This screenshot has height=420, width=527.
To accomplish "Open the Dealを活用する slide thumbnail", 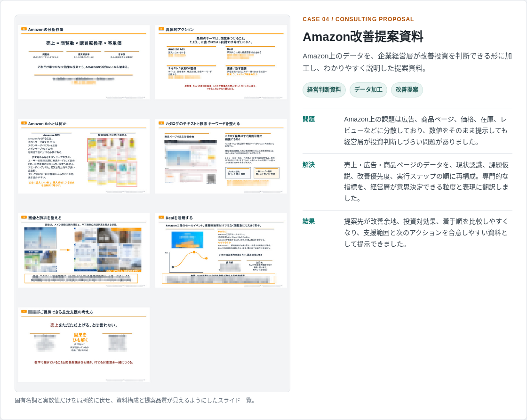I will pos(221,250).
